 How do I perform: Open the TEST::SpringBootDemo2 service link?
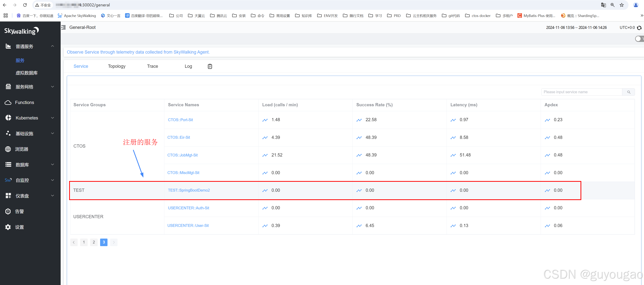(189, 190)
